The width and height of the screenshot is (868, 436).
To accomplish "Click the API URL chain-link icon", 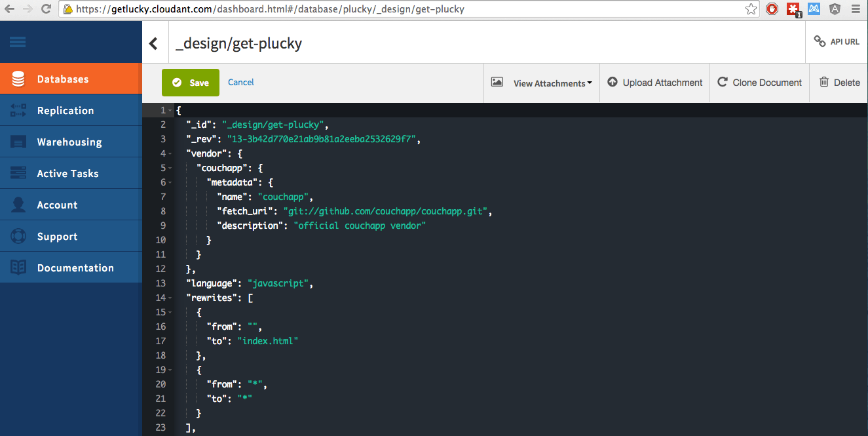I will click(x=820, y=41).
